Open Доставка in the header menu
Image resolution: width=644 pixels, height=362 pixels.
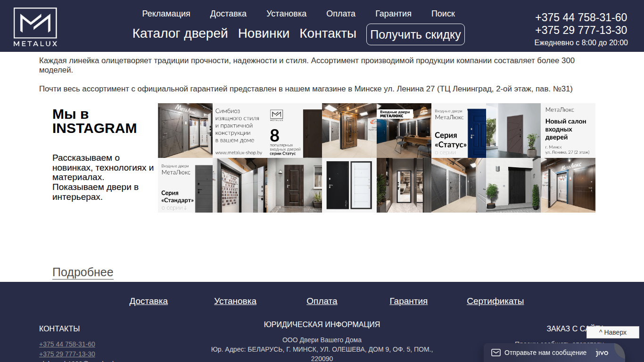point(228,14)
